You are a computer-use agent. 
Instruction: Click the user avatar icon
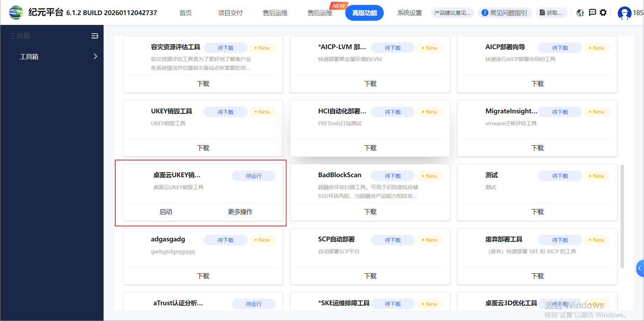coord(624,13)
